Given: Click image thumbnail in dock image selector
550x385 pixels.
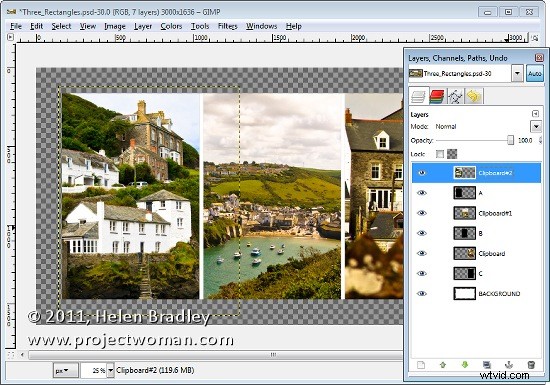Looking at the screenshot, I should coord(416,73).
